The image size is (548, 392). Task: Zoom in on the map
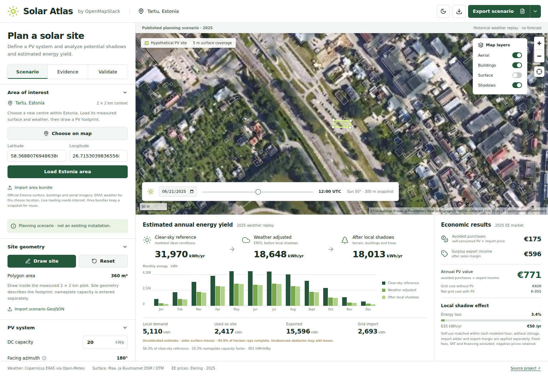pos(539,43)
